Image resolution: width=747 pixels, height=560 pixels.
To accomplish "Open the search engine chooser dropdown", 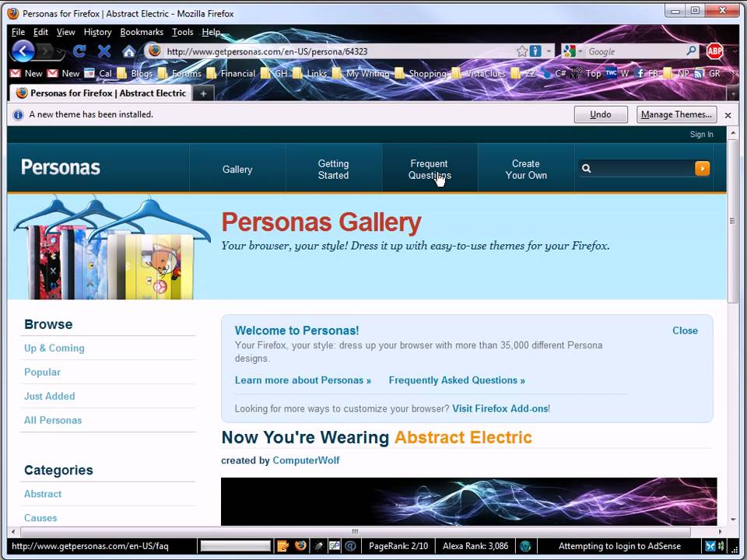I will [580, 51].
